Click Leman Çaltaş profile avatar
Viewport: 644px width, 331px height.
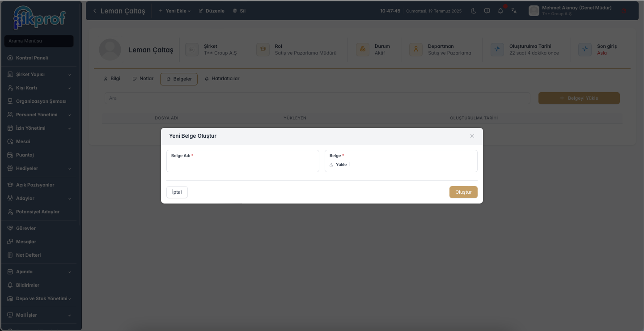tap(110, 50)
